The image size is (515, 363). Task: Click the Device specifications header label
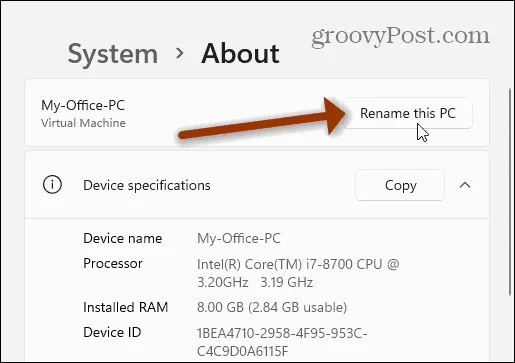tap(147, 185)
